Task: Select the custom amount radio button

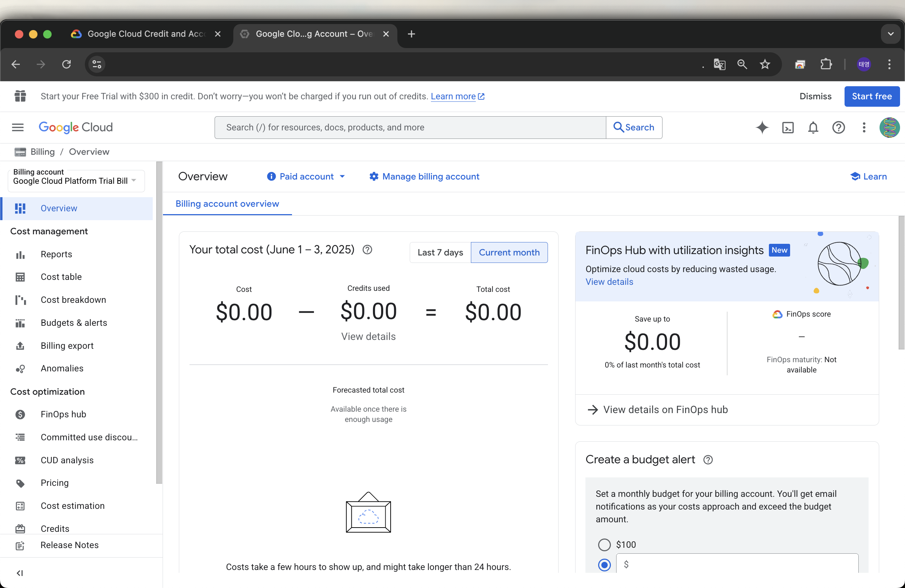Action: point(604,565)
